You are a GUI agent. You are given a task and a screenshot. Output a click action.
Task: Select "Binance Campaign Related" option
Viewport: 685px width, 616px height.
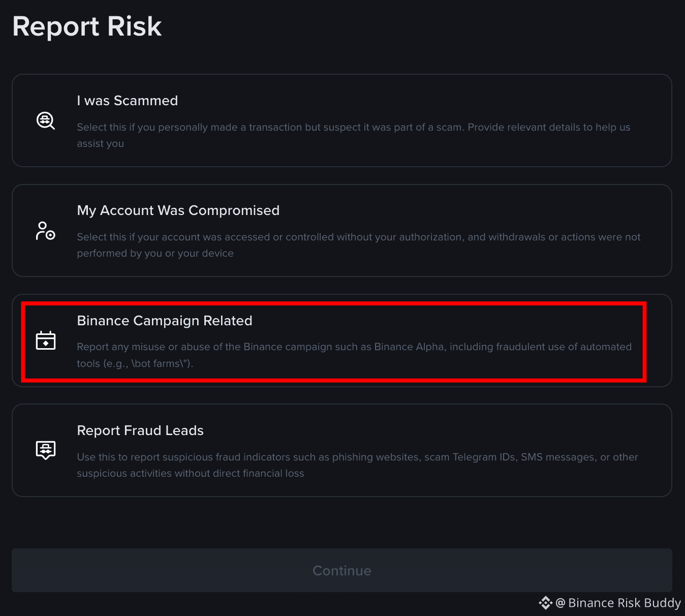tap(342, 341)
